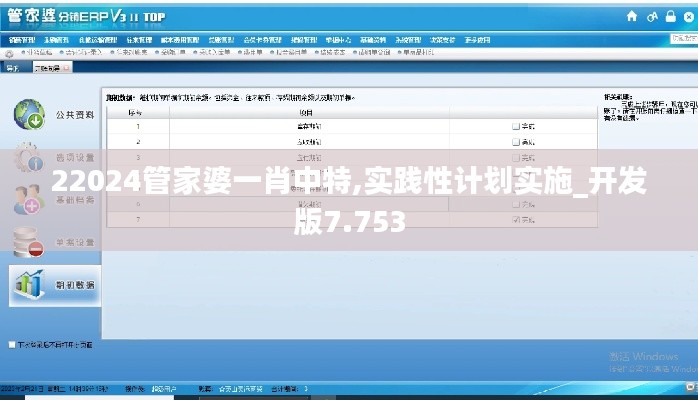Check the 完成 box in row 2
The height and width of the screenshot is (400, 698).
point(516,142)
